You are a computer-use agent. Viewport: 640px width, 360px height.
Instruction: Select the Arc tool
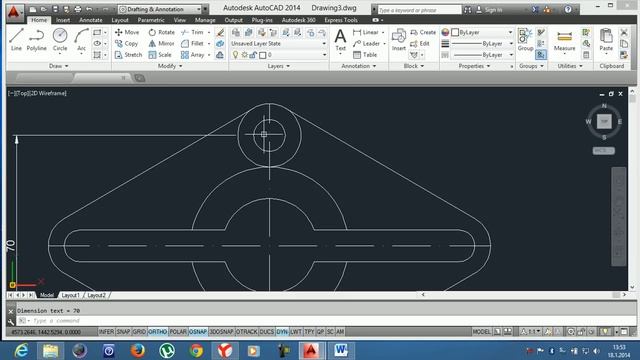(x=81, y=40)
